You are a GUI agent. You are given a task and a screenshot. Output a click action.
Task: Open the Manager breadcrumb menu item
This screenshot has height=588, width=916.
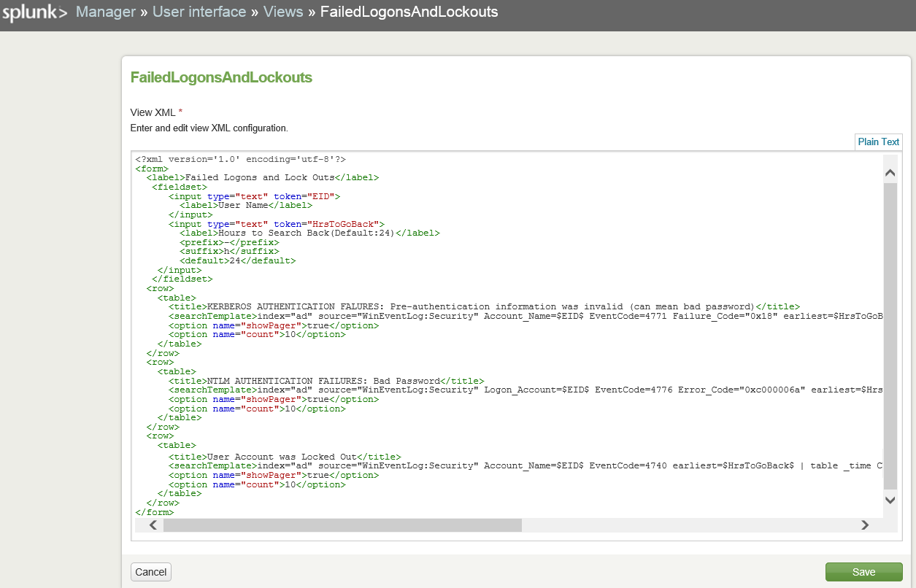pyautogui.click(x=106, y=12)
